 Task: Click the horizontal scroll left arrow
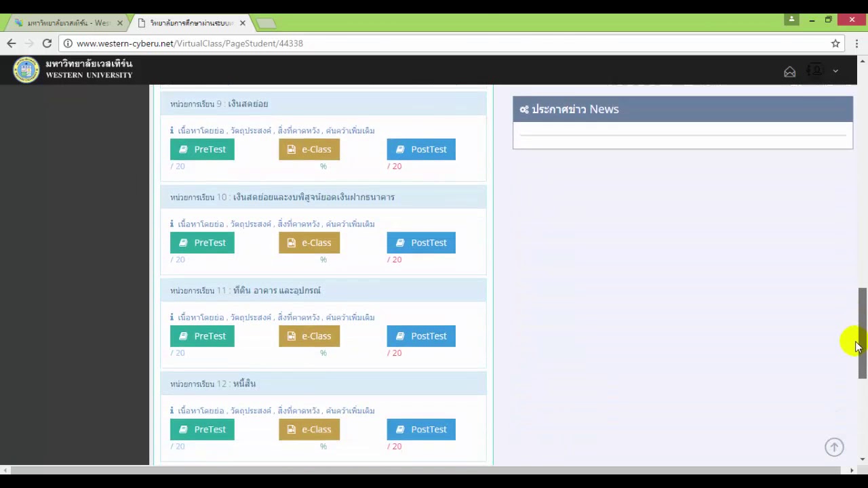5,470
